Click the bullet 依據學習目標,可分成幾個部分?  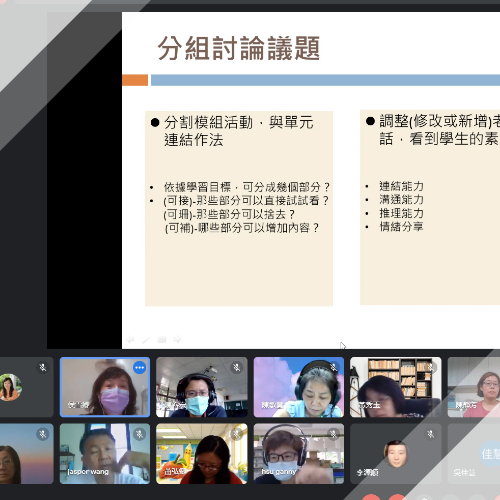pos(247,187)
